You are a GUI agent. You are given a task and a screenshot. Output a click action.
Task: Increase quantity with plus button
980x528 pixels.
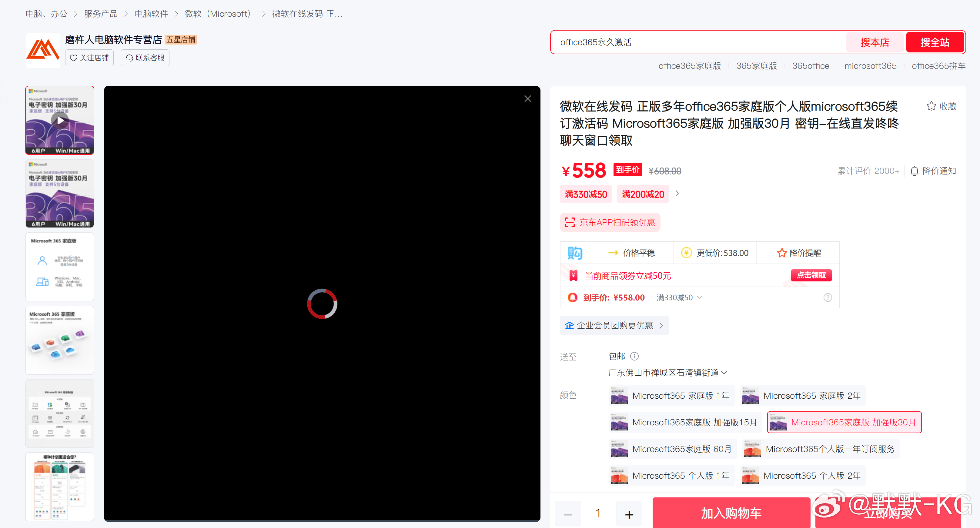(629, 514)
